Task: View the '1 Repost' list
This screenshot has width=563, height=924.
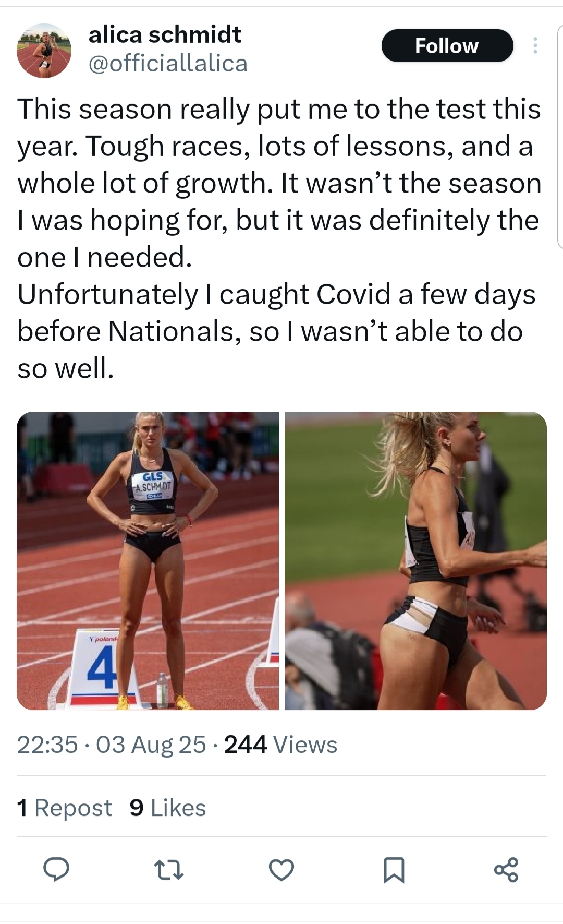Action: [65, 808]
